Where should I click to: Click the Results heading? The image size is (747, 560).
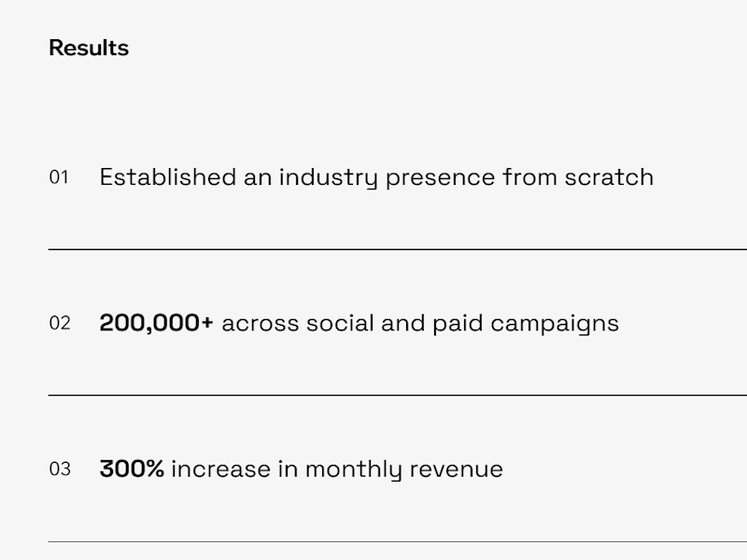(89, 48)
